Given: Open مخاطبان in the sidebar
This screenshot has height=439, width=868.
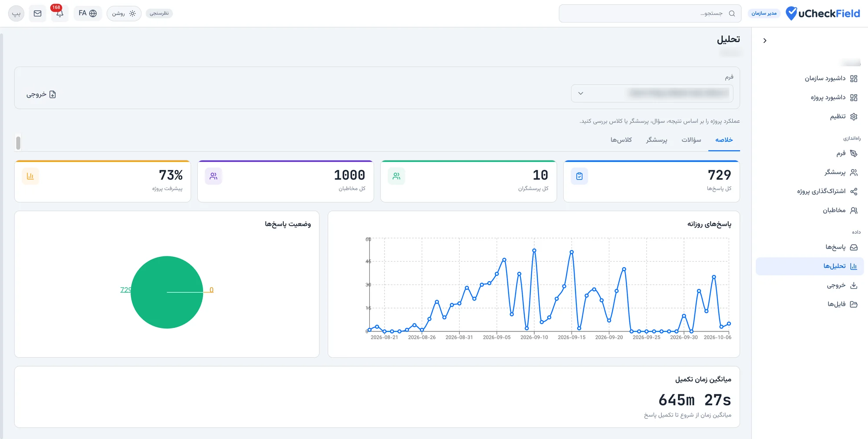Looking at the screenshot, I should coord(809,210).
